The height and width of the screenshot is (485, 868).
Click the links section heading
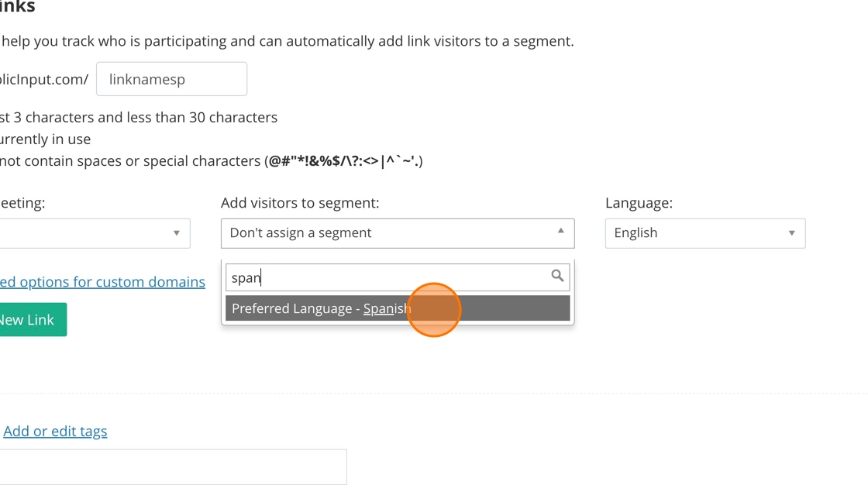[17, 7]
